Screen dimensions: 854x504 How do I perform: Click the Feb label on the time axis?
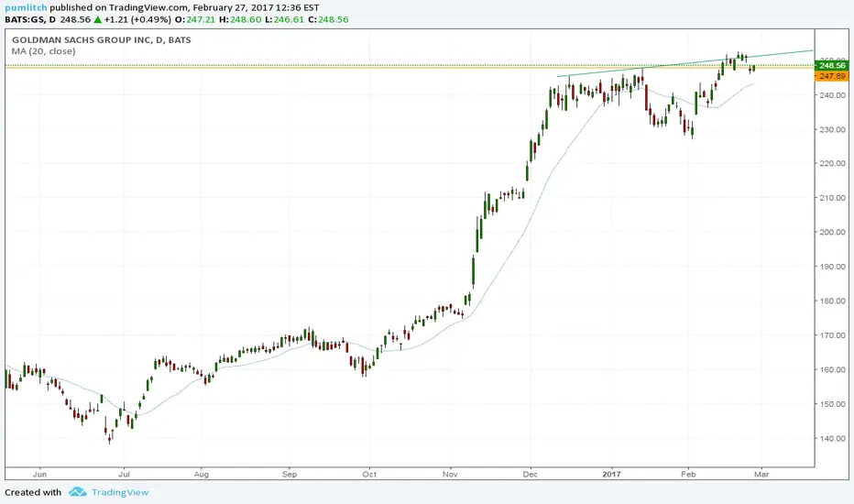click(688, 474)
